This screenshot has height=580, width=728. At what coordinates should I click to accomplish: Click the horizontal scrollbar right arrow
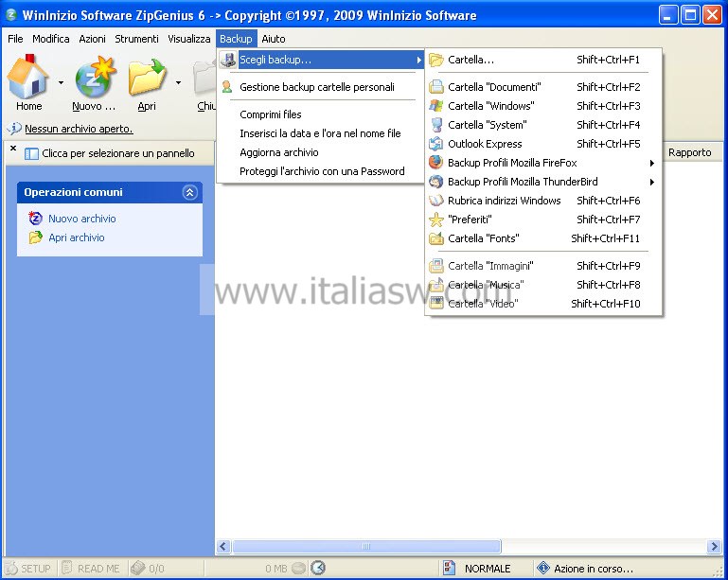[714, 546]
